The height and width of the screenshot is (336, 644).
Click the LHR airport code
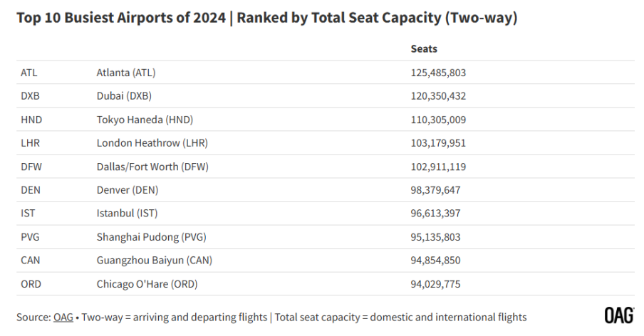(x=31, y=143)
